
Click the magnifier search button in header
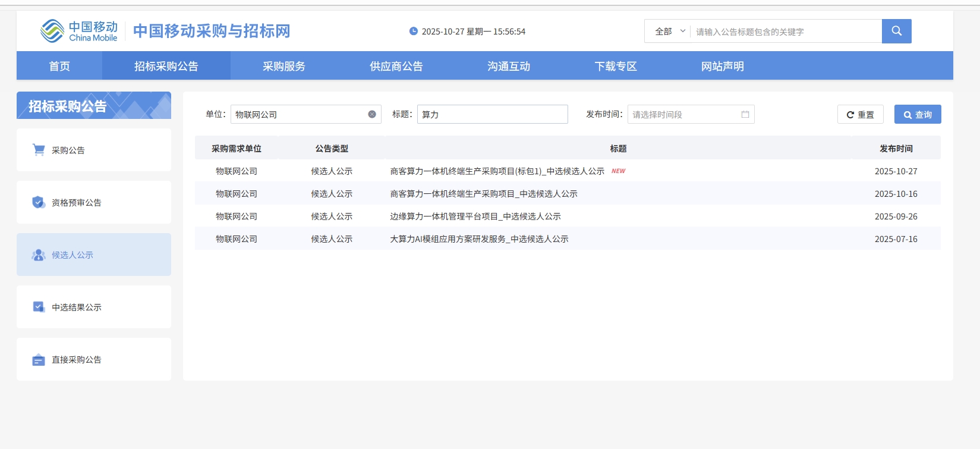(896, 31)
